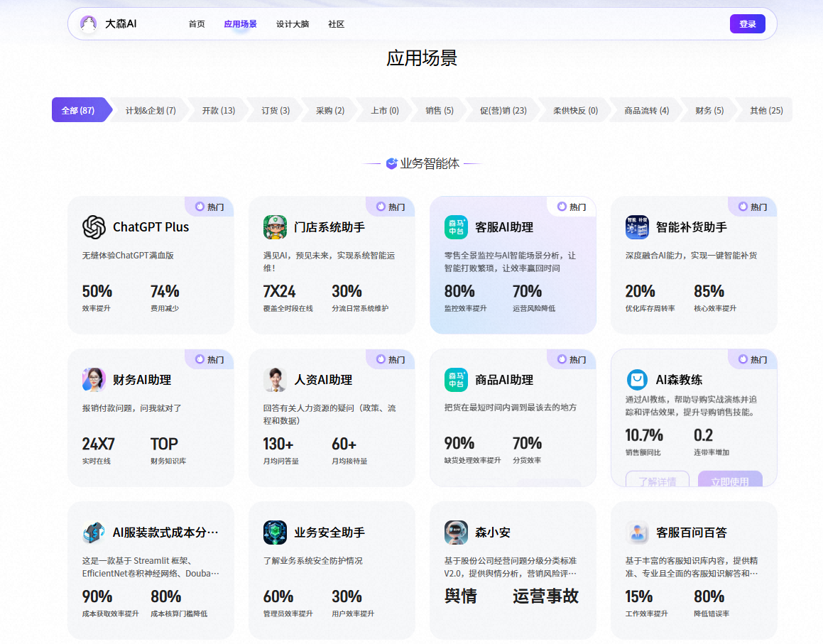823x644 pixels.
Task: Click the 智能补货助手 app icon
Action: click(637, 227)
